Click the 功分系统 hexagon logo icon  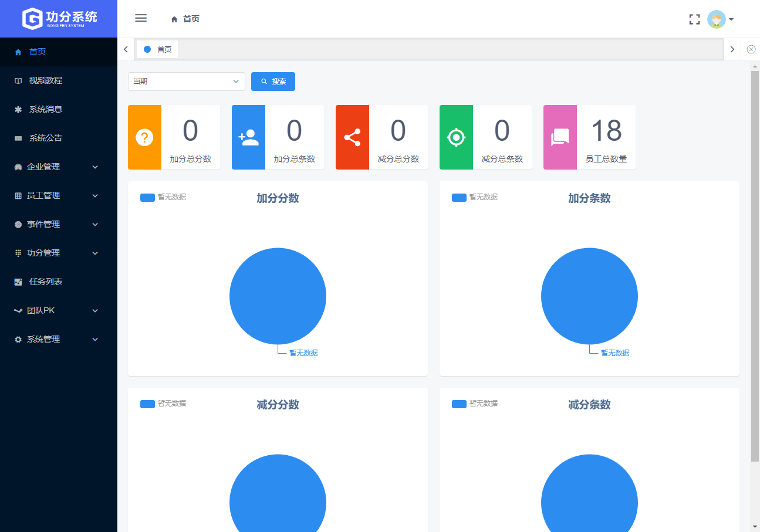32,19
